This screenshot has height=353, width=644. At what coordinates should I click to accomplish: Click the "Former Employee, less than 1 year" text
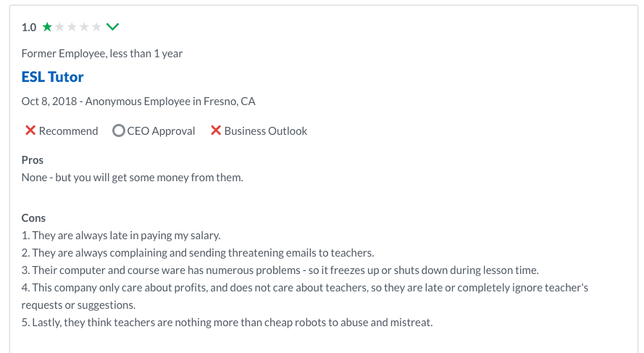click(102, 53)
